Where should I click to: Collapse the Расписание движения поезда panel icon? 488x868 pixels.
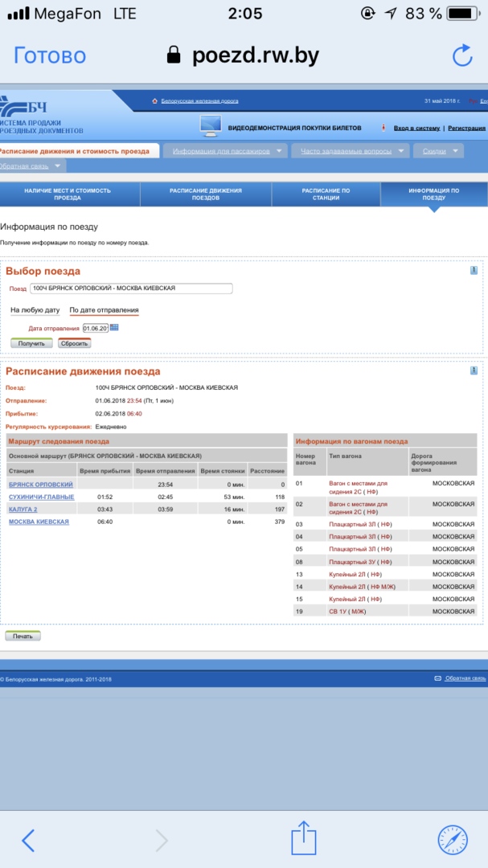[474, 371]
